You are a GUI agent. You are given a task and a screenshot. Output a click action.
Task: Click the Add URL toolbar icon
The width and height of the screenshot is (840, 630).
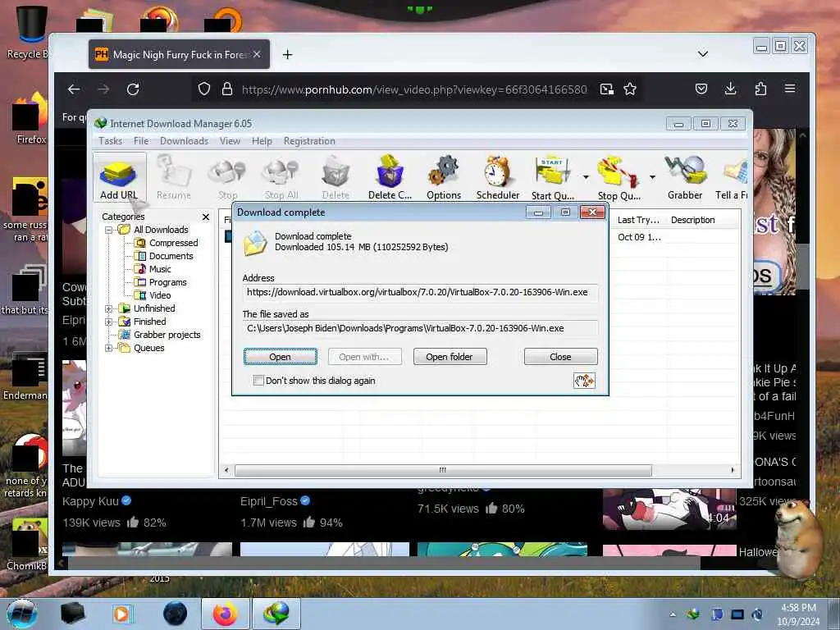click(119, 177)
